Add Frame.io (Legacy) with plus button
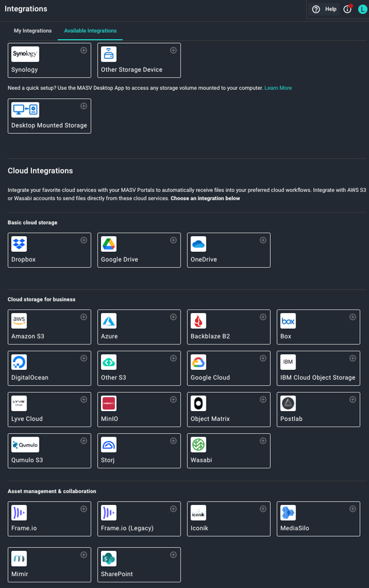The width and height of the screenshot is (369, 588). coord(173,509)
